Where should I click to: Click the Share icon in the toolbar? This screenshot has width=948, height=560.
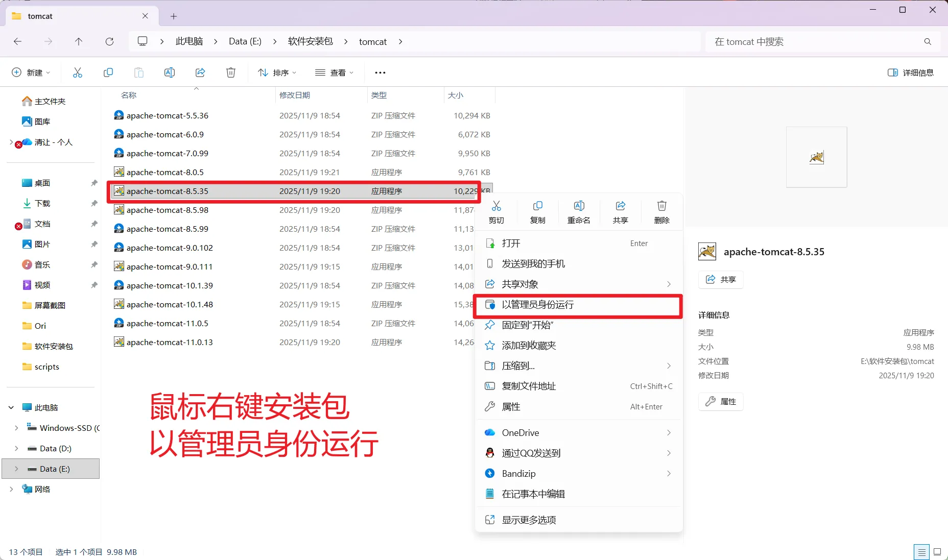pos(200,72)
